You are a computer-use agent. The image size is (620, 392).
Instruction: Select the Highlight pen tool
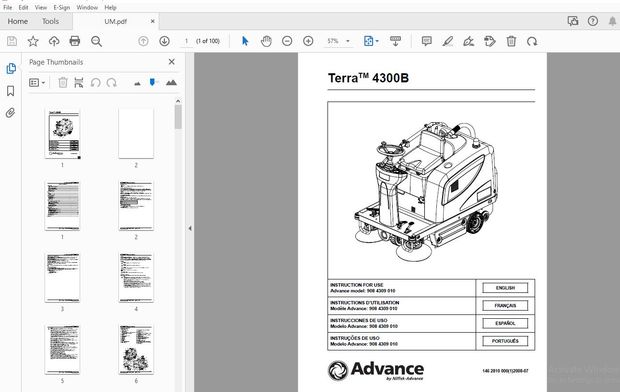tap(448, 41)
